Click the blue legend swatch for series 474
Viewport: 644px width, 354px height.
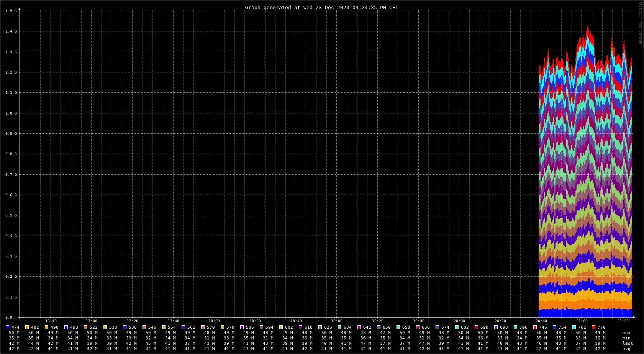(x=7, y=327)
